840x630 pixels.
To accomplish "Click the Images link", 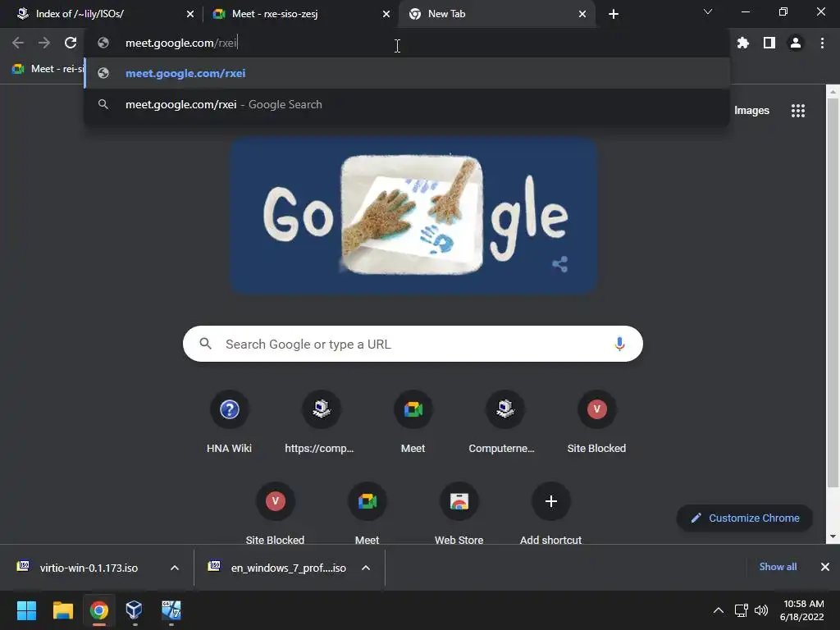I will (x=751, y=111).
